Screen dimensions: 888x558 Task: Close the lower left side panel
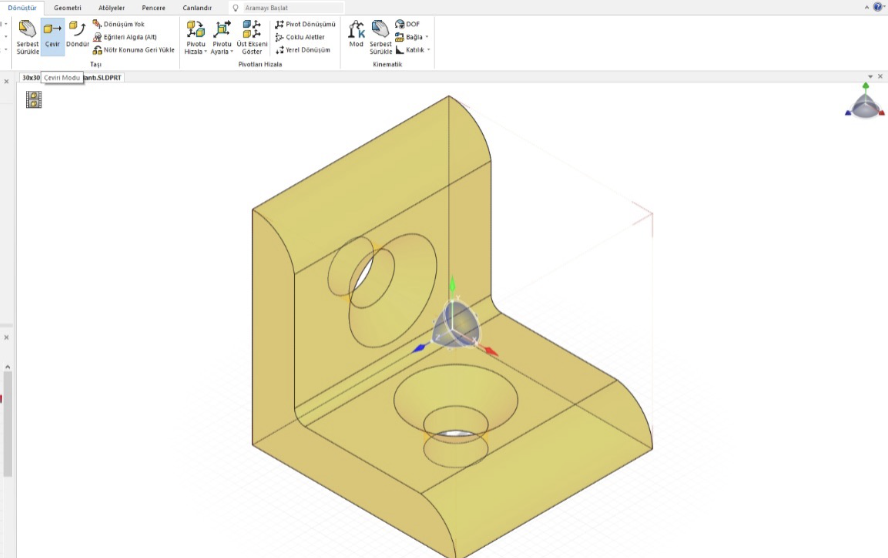click(6, 338)
